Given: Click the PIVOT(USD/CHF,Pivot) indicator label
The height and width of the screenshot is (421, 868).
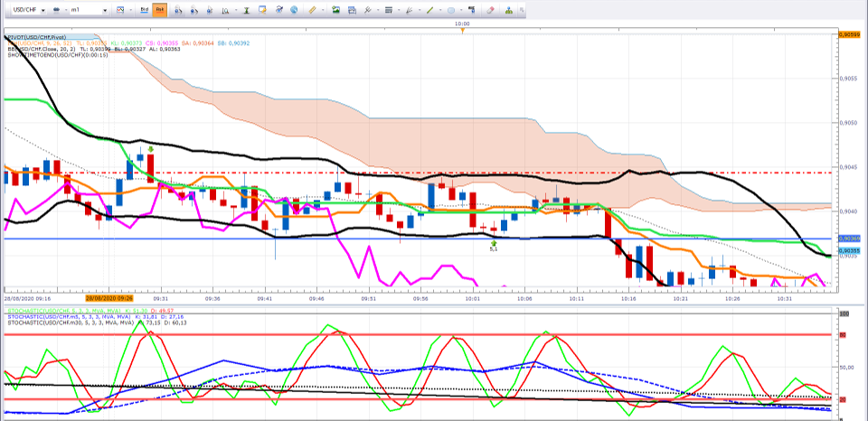Looking at the screenshot, I should click(37, 37).
